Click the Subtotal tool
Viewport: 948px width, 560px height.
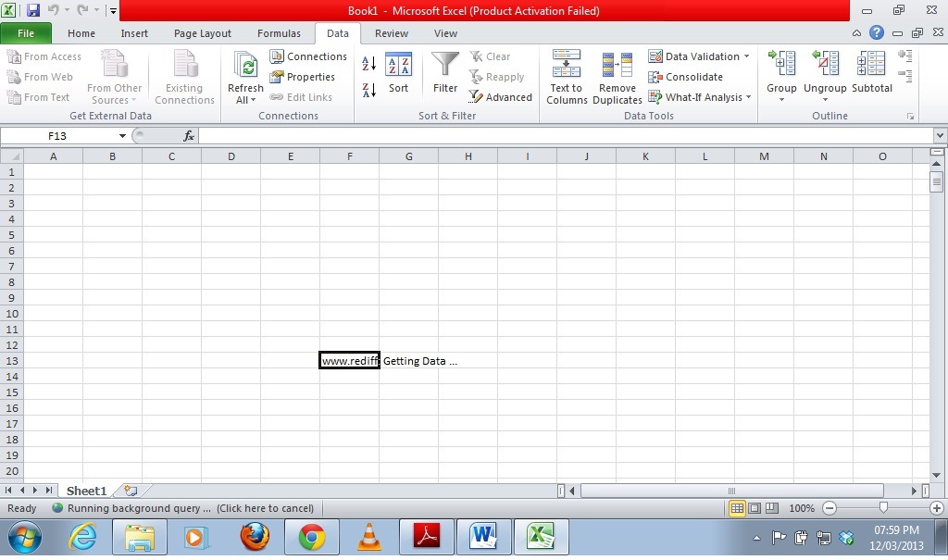pyautogui.click(x=872, y=72)
